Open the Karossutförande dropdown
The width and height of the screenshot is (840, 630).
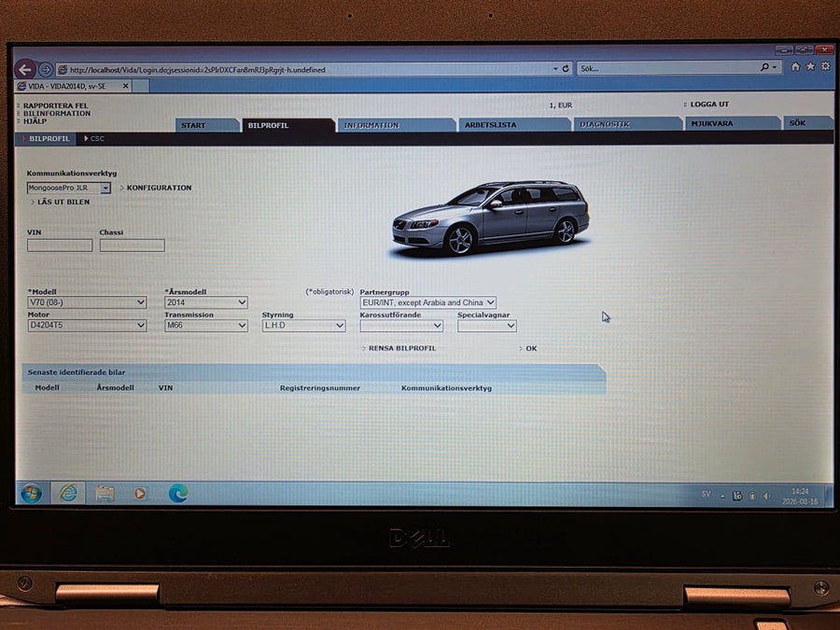tap(401, 326)
